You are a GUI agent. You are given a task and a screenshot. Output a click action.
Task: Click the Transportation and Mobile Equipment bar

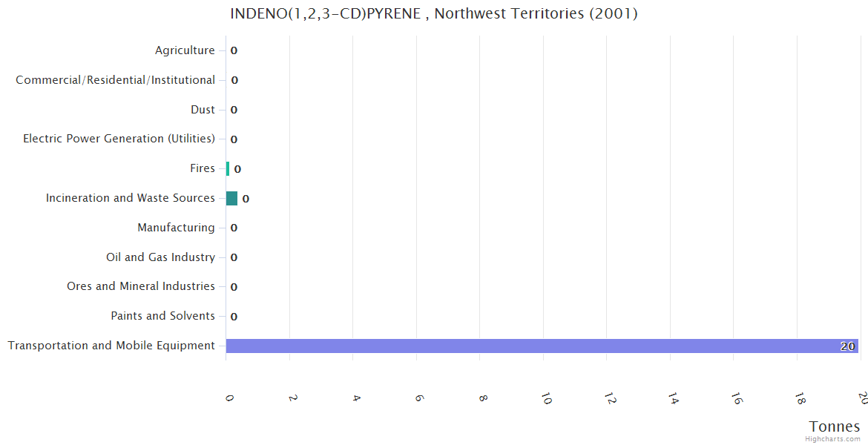542,346
